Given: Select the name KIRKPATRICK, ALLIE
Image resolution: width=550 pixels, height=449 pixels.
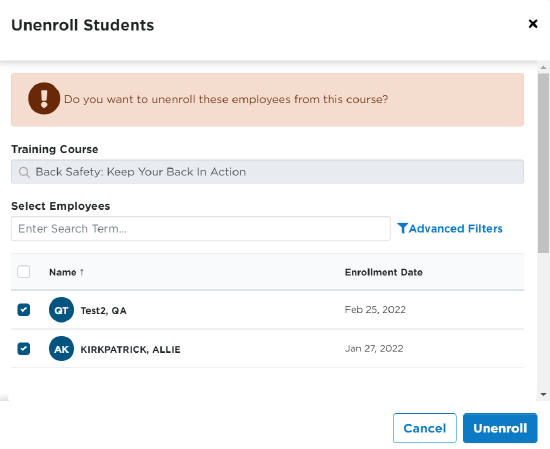Looking at the screenshot, I should tap(130, 349).
